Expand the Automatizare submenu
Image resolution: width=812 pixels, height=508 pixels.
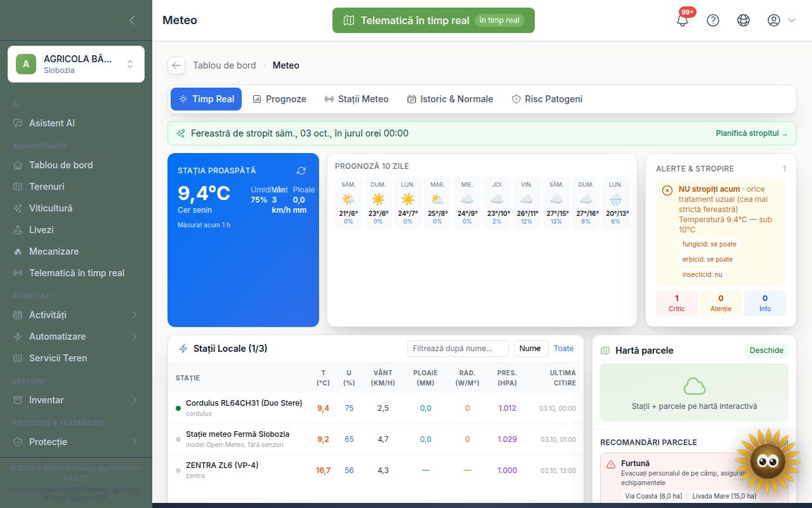click(x=76, y=337)
